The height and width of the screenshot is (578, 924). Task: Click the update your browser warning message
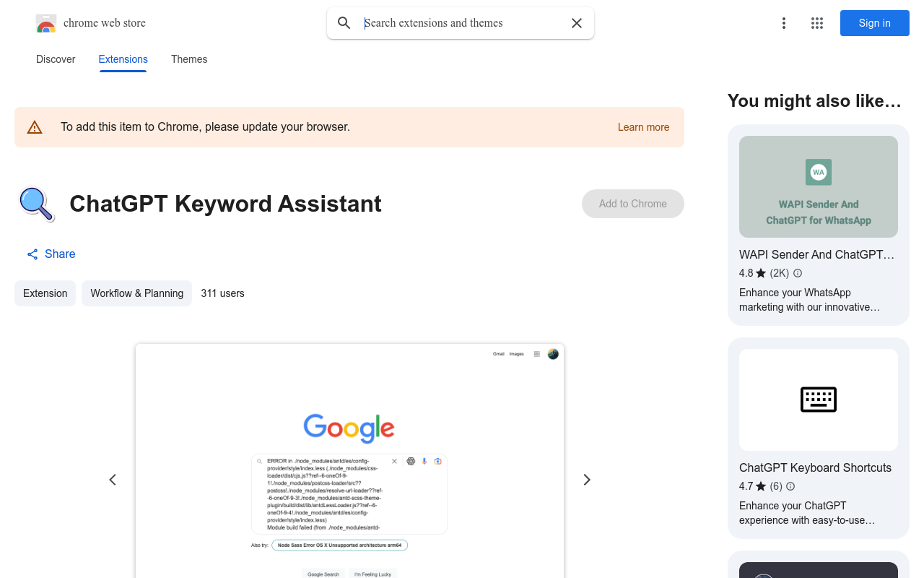click(205, 127)
